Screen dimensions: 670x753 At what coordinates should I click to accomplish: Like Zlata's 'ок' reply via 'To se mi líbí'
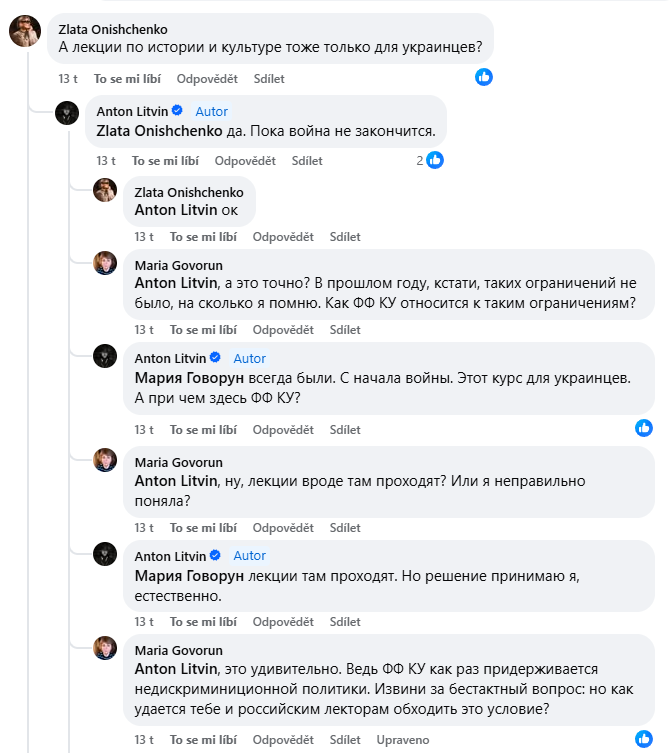203,237
